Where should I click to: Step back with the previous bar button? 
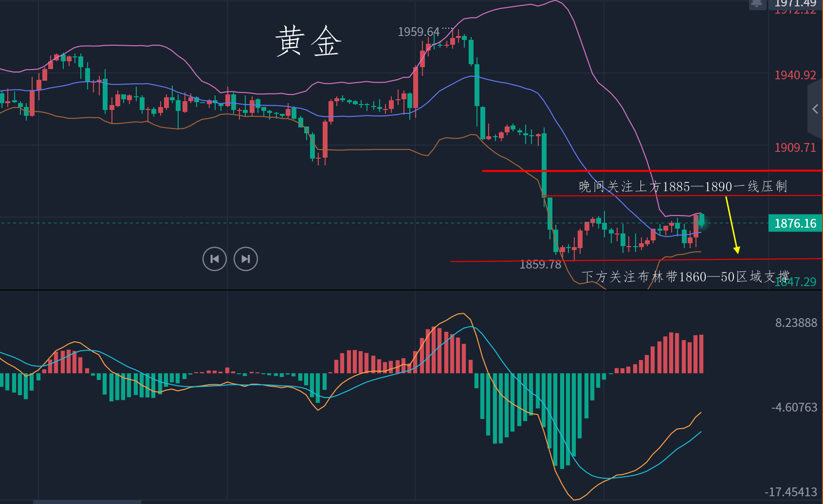(x=215, y=259)
